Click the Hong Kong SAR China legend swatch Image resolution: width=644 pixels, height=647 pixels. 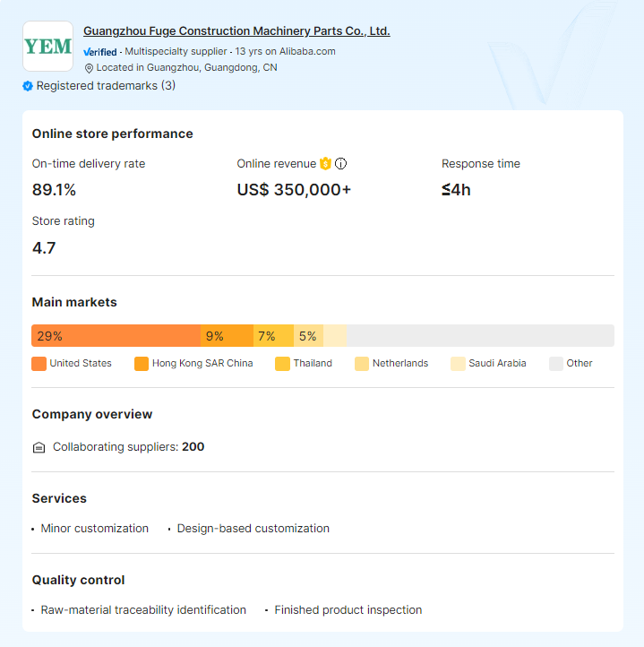pos(142,364)
